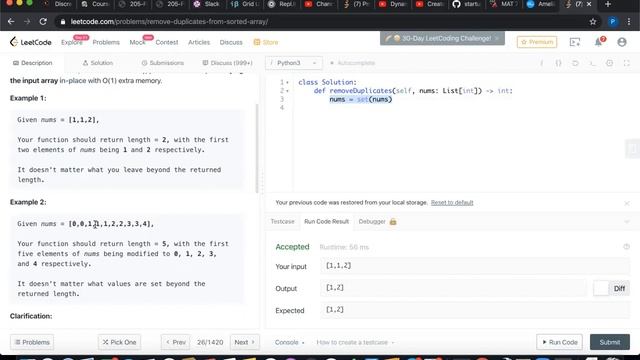Image resolution: width=640 pixels, height=360 pixels.
Task: Open the Debugger tab
Action: [x=372, y=222]
